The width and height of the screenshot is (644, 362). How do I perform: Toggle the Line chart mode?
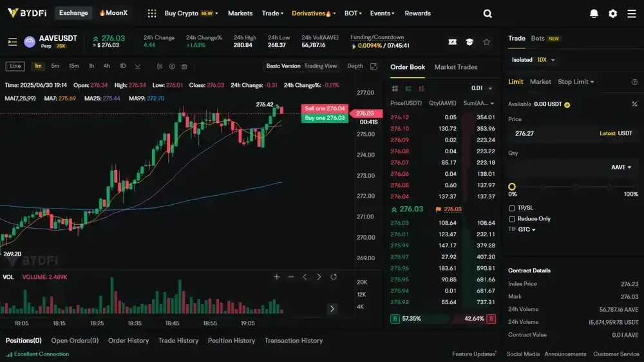point(15,66)
